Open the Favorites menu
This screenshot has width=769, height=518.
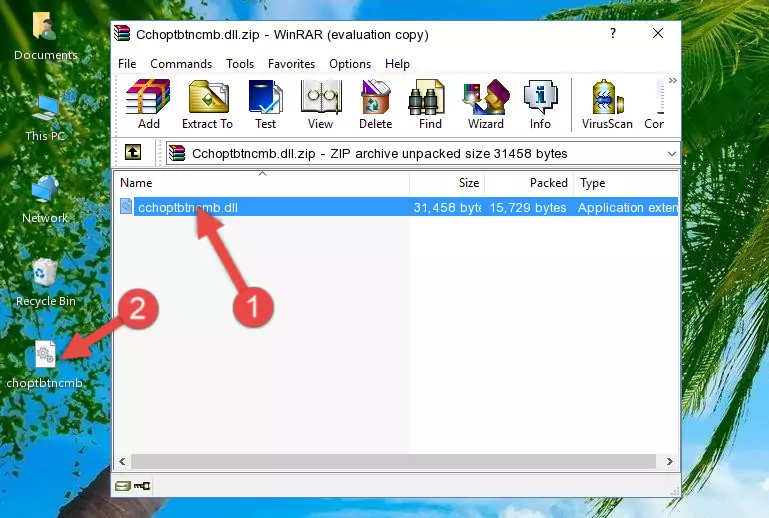pyautogui.click(x=291, y=64)
